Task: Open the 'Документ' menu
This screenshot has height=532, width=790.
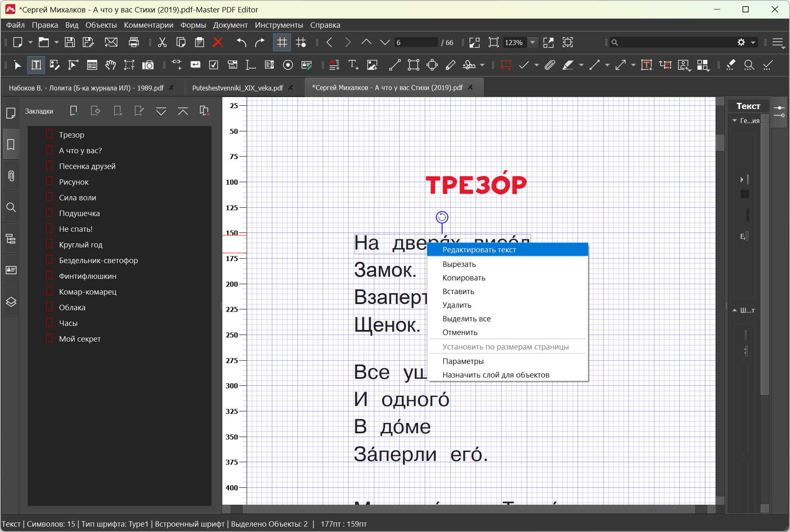Action: (230, 25)
